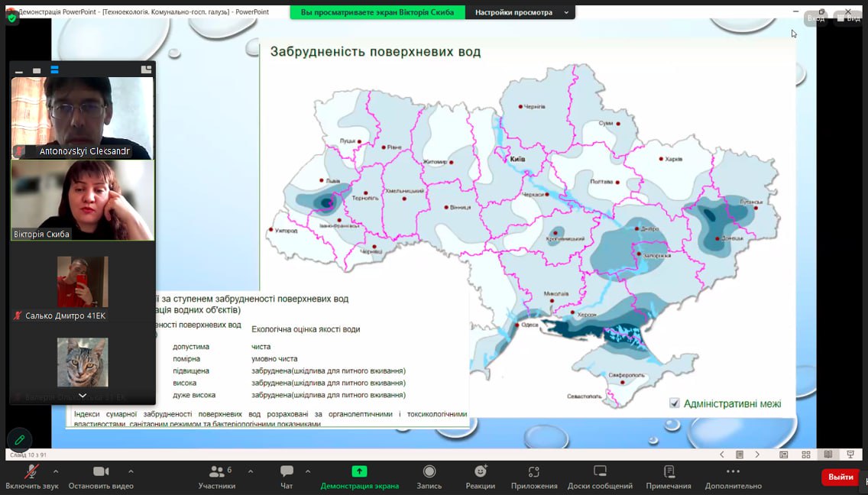Go to next slide arrow
The height and width of the screenshot is (495, 868).
(757, 455)
